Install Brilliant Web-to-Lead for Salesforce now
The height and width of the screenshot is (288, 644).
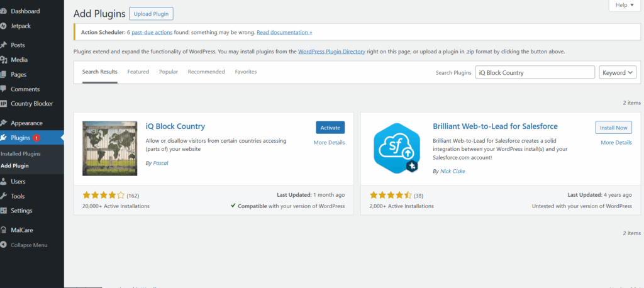[x=614, y=128]
